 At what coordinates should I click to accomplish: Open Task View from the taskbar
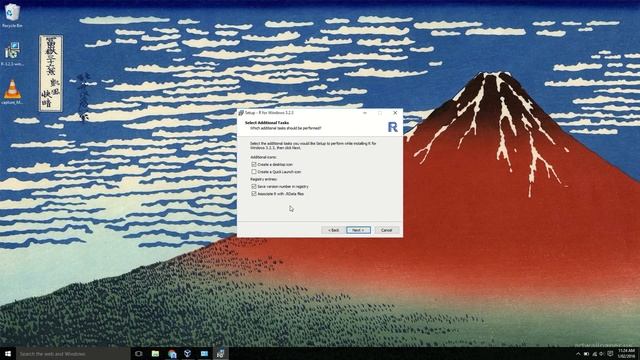pos(139,353)
